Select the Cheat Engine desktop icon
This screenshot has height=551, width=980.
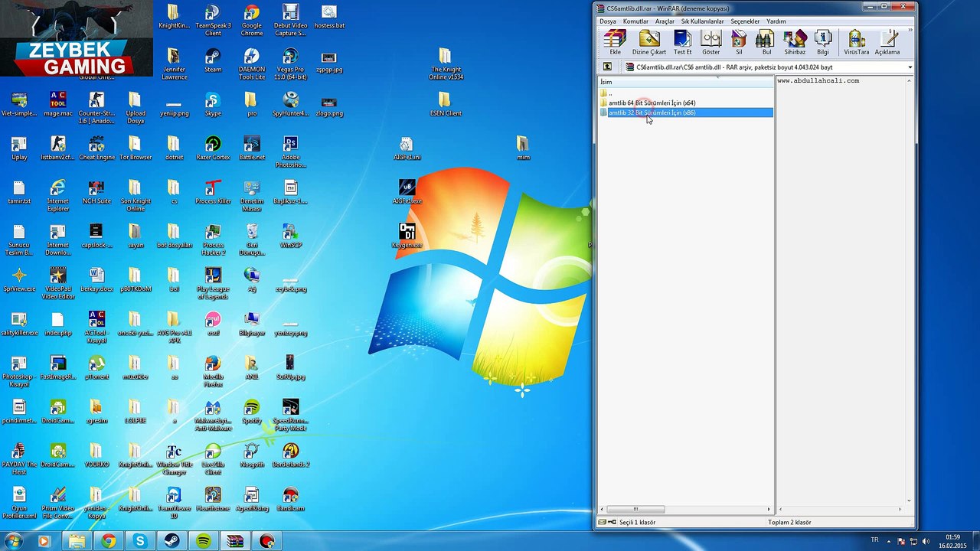96,148
